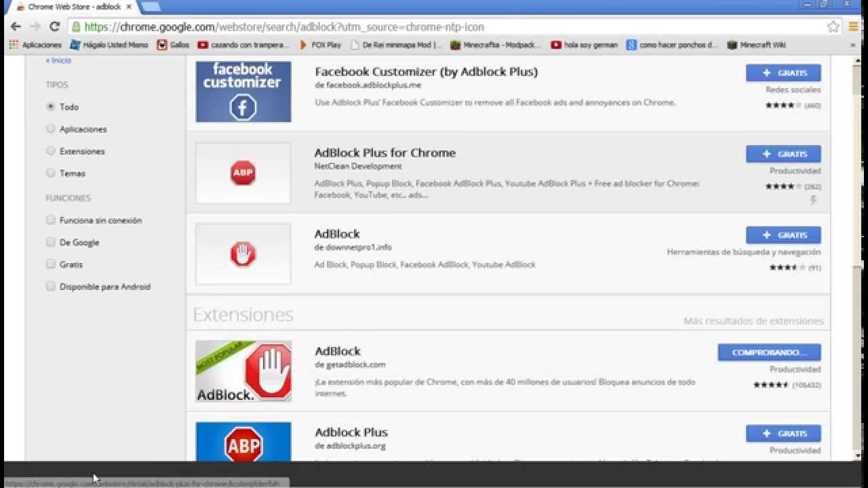
Task: Click the star rating of getadblock AdBlock
Action: [x=772, y=385]
